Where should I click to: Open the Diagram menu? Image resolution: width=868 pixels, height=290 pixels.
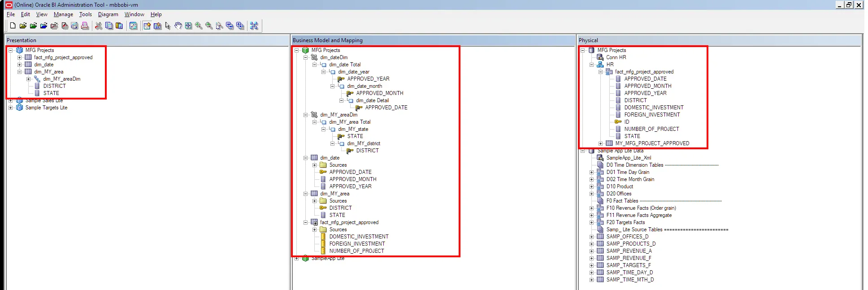point(108,14)
